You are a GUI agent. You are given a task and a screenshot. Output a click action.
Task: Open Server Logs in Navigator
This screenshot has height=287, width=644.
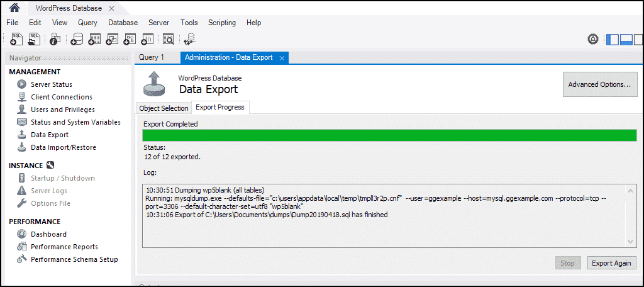(49, 191)
